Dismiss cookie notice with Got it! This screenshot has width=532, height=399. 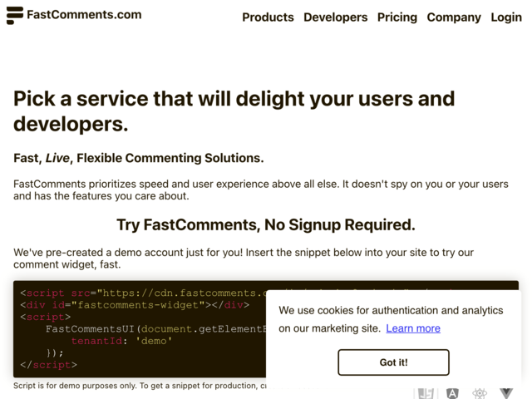click(x=393, y=362)
